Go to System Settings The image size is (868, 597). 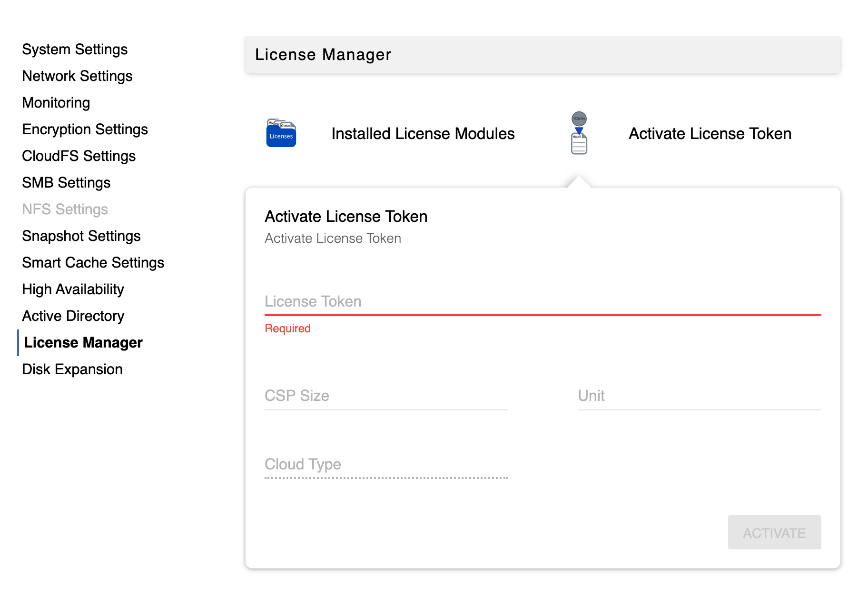click(x=75, y=50)
